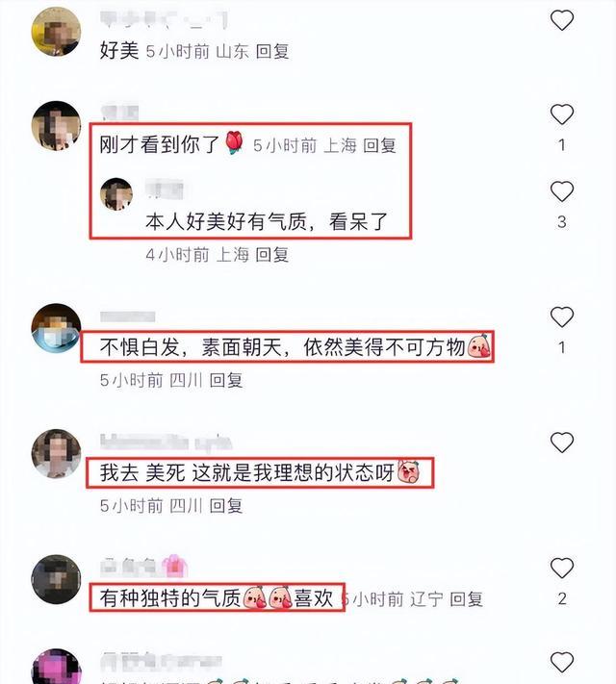Reply to the '好美' comment

click(x=272, y=51)
